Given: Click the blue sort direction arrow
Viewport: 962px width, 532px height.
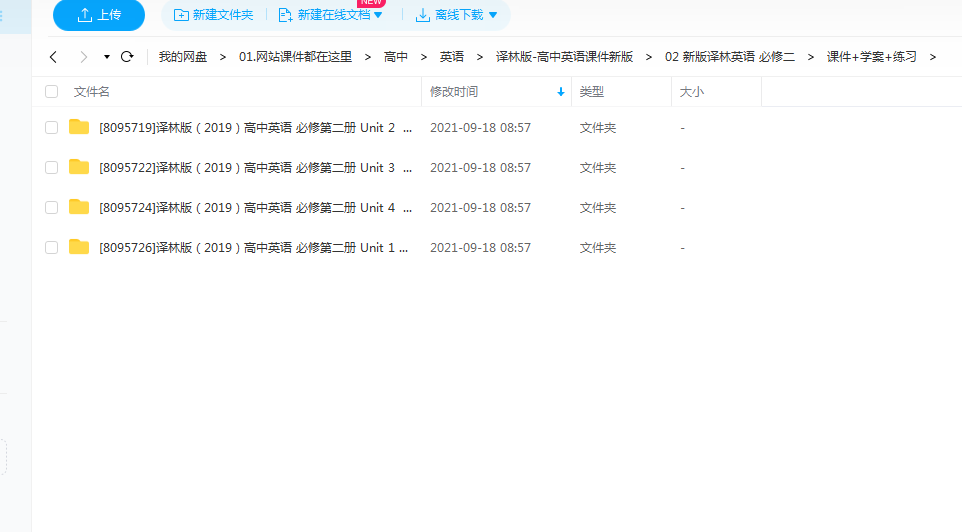Looking at the screenshot, I should tap(560, 91).
